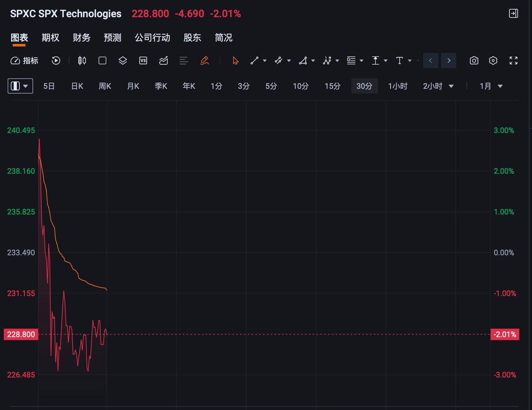
Task: Collapse panel with top-right arrow icon
Action: pyautogui.click(x=513, y=14)
